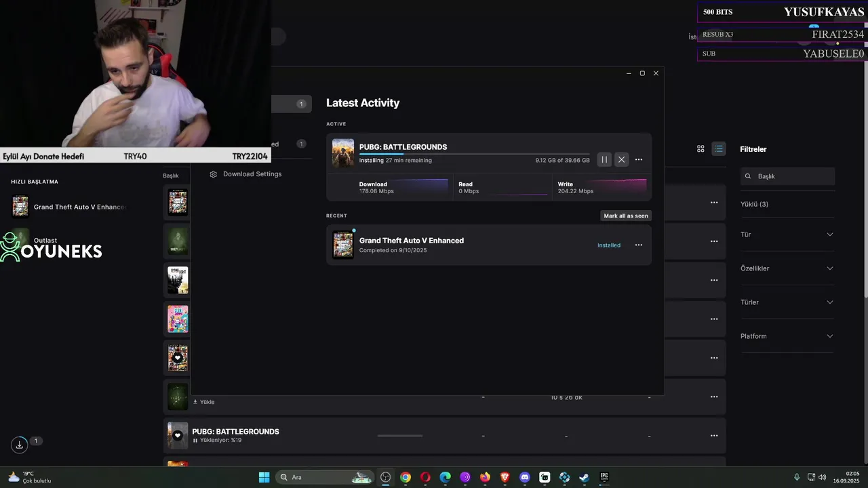Open Brave browser from the taskbar

505,477
